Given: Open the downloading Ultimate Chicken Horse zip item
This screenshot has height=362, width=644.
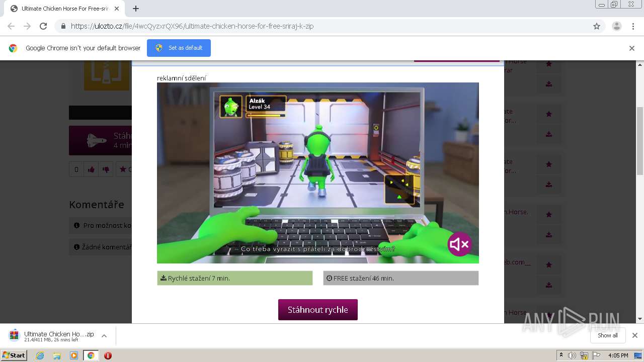Looking at the screenshot, I should click(x=51, y=336).
